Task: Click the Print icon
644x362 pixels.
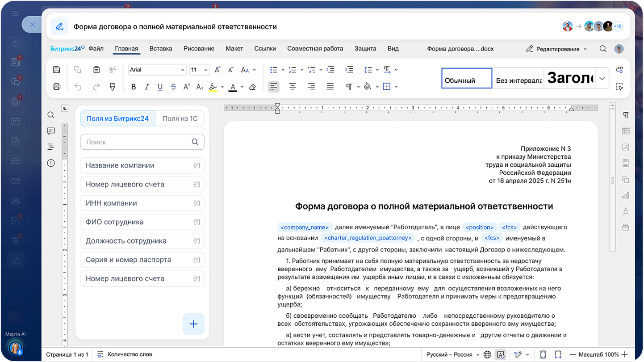Action: coord(57,87)
